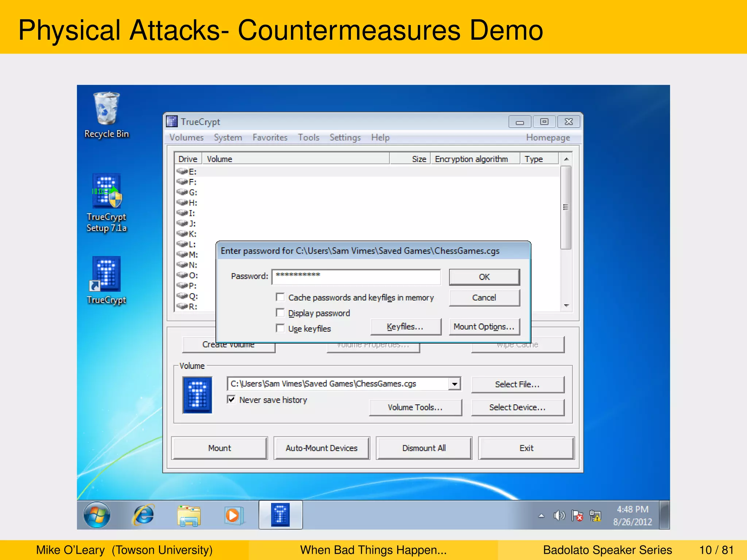Click Create Volume button
This screenshot has width=747, height=560.
pos(229,347)
